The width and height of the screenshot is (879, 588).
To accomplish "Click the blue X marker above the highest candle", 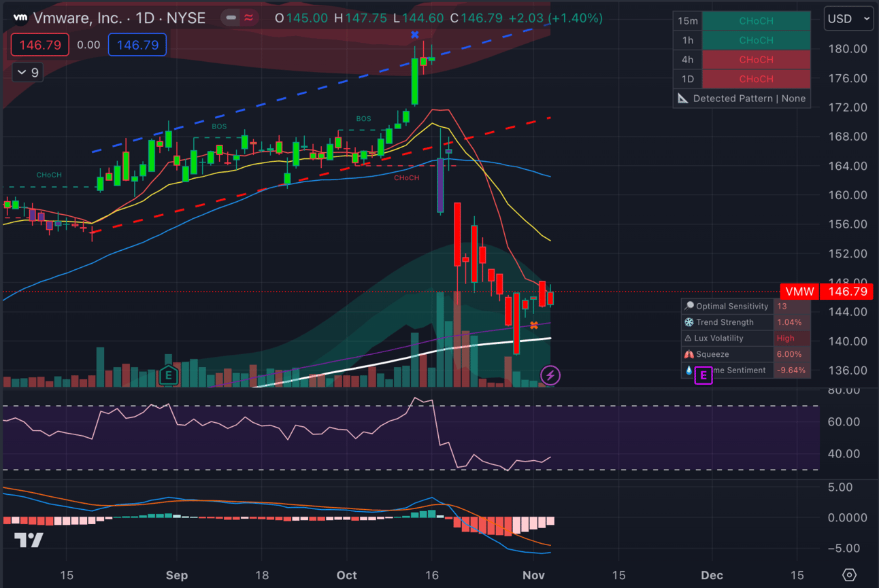I will [414, 34].
